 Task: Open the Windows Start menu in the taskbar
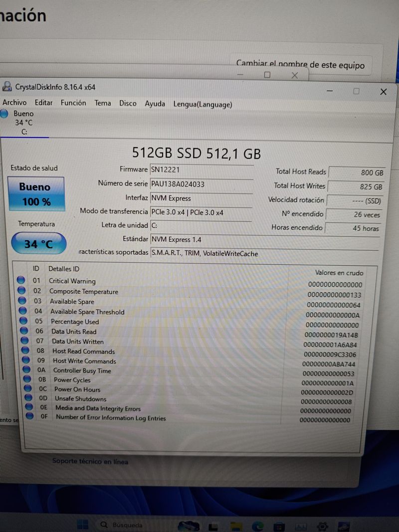[82, 525]
